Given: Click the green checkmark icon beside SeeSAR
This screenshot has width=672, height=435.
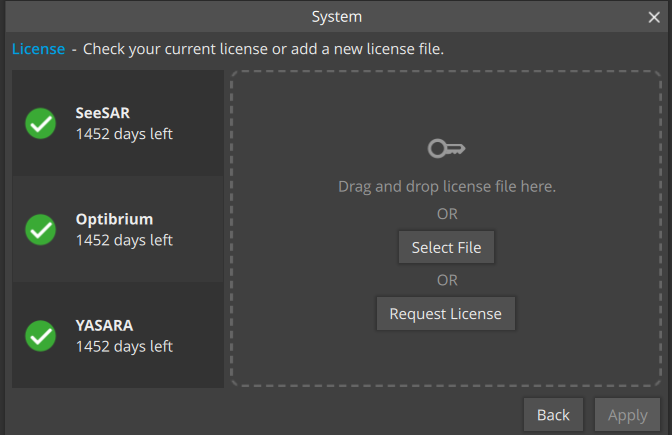Looking at the screenshot, I should (x=40, y=123).
